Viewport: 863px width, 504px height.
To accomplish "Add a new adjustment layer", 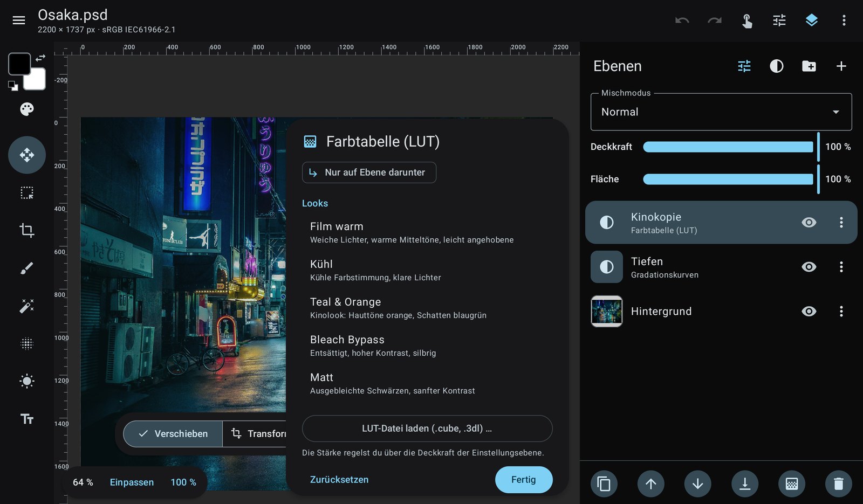I will [x=777, y=66].
